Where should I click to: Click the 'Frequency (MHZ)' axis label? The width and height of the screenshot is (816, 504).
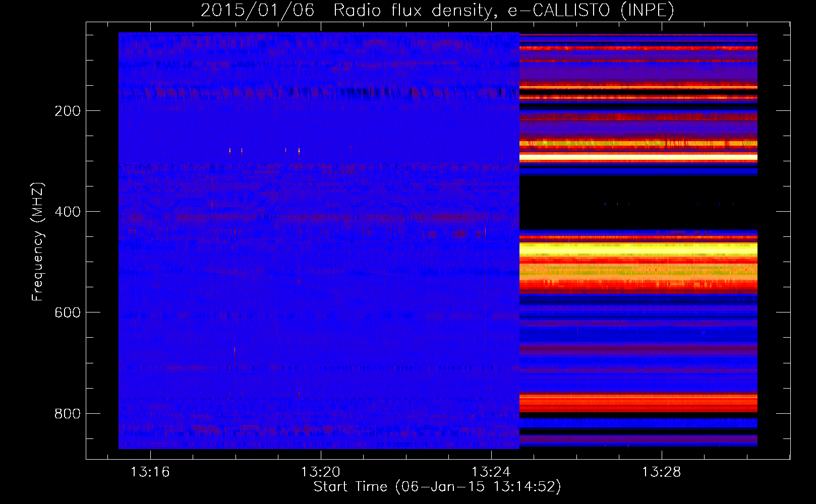click(38, 241)
